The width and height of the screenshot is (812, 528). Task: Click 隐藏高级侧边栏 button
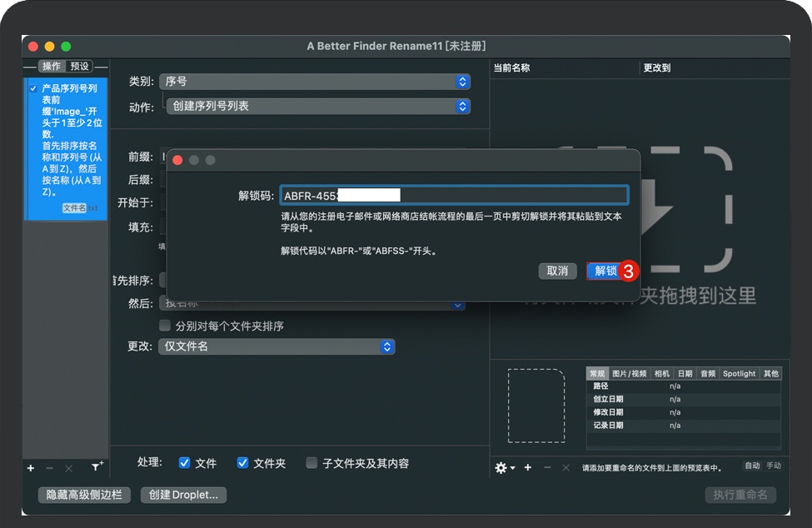click(84, 495)
